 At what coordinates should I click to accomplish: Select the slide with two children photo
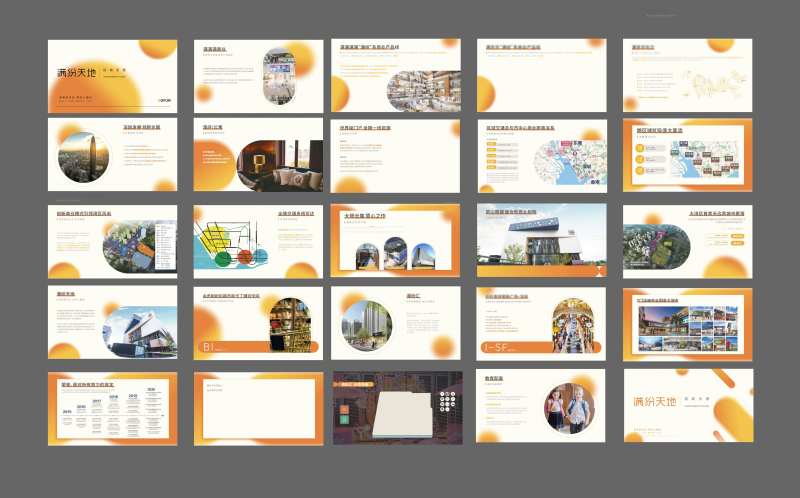541,406
